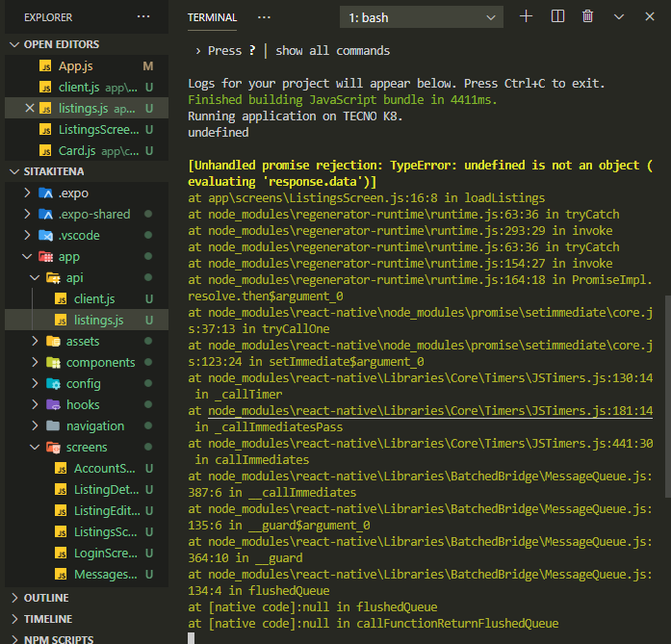Screen dimensions: 671x644
Task: Kill terminal with trash icon
Action: 587,17
